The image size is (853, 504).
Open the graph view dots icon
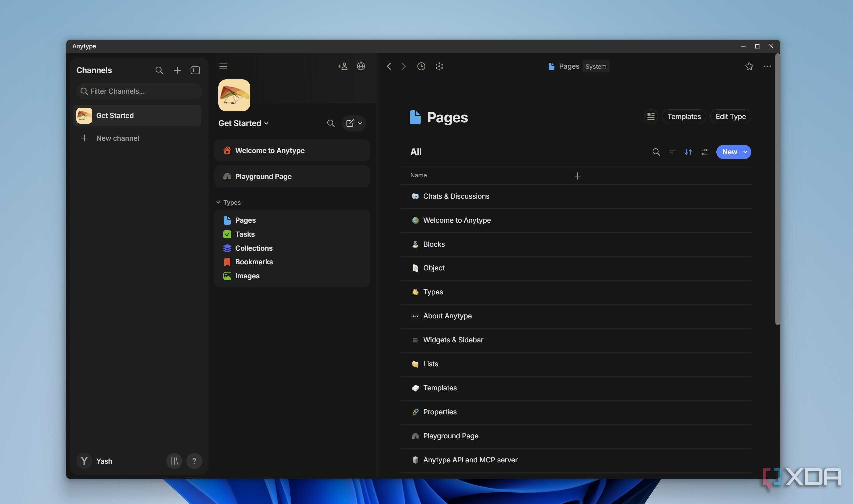(x=439, y=66)
